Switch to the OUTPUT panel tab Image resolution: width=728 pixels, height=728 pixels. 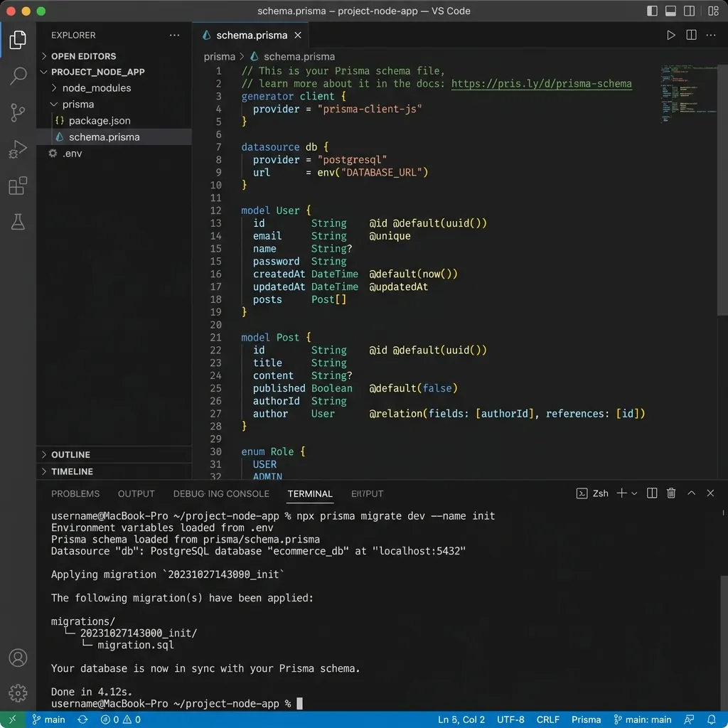tap(136, 493)
